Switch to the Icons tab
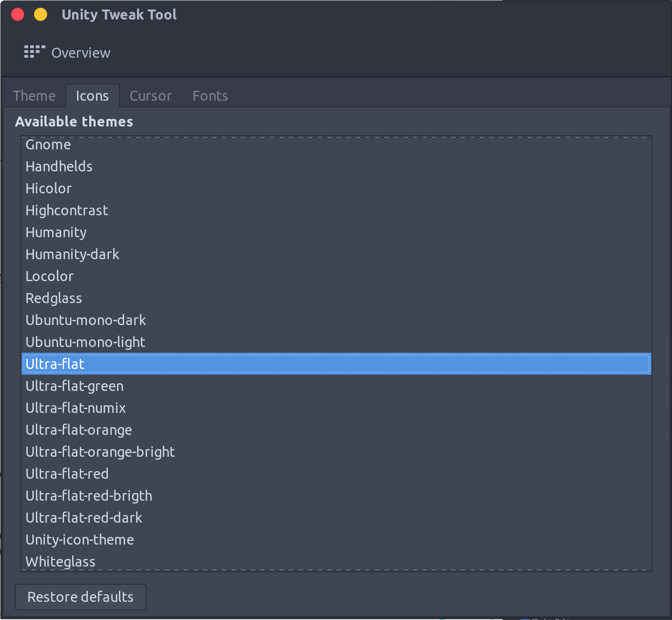This screenshot has height=620, width=672. point(93,96)
